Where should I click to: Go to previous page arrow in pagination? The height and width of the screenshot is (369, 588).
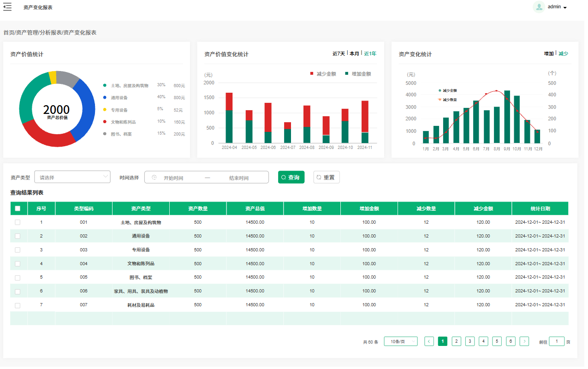click(429, 341)
